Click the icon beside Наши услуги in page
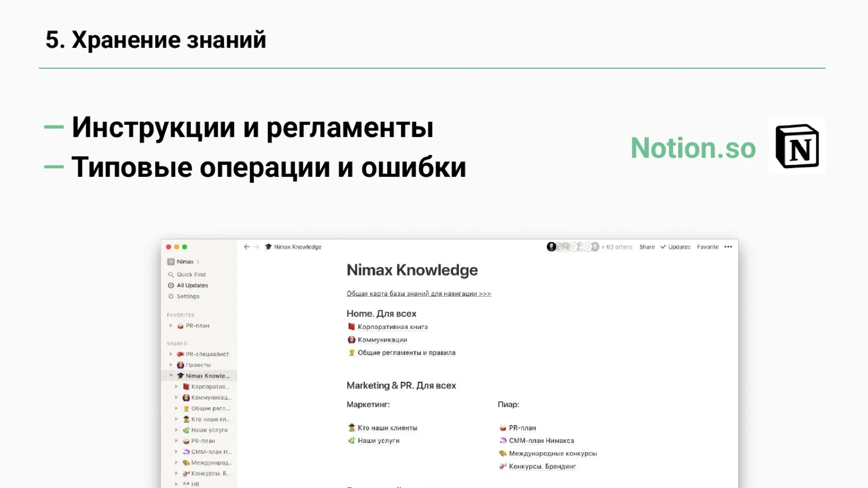Screen dimensions: 868x488 [352, 440]
